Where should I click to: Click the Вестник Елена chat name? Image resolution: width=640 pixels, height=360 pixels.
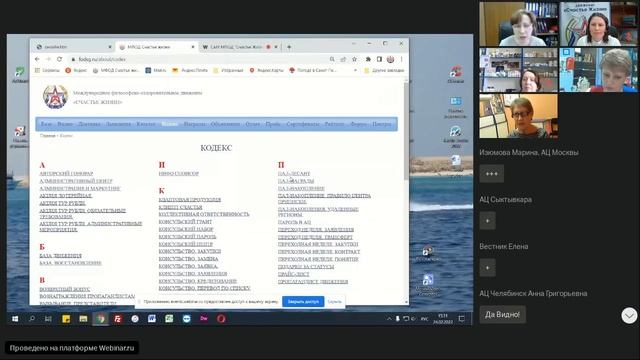pyautogui.click(x=504, y=247)
